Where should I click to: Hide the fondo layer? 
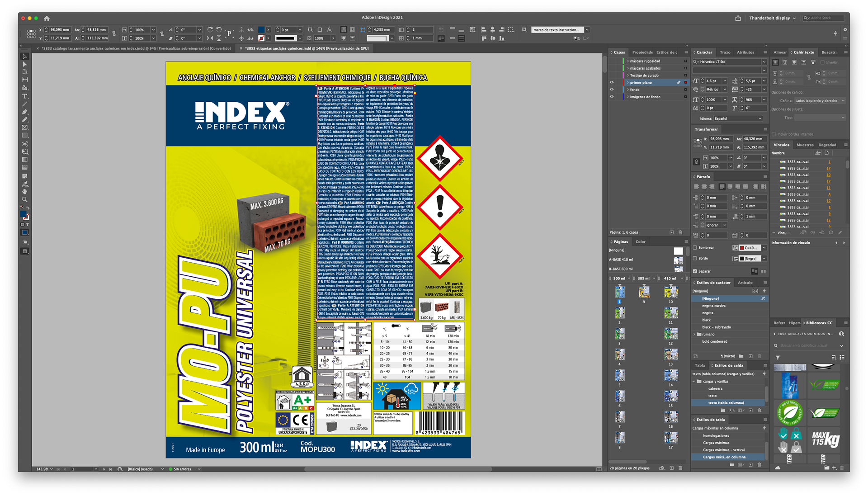[x=612, y=90]
